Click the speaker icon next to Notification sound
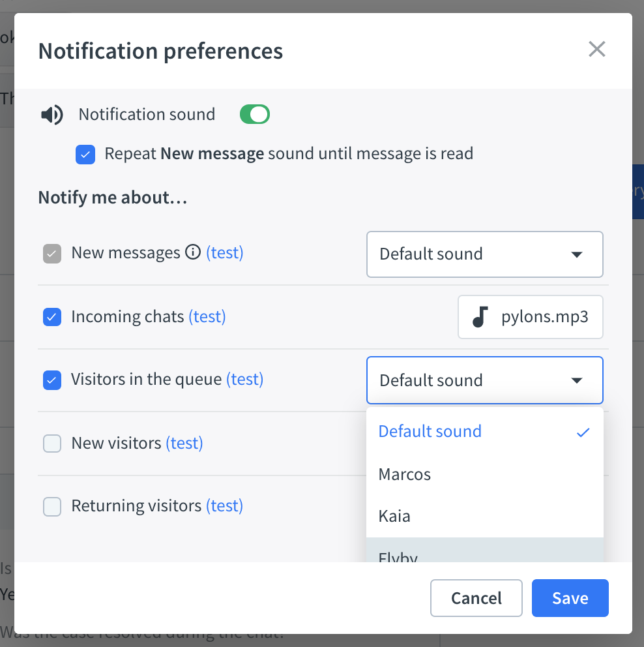The height and width of the screenshot is (647, 644). pyautogui.click(x=52, y=114)
